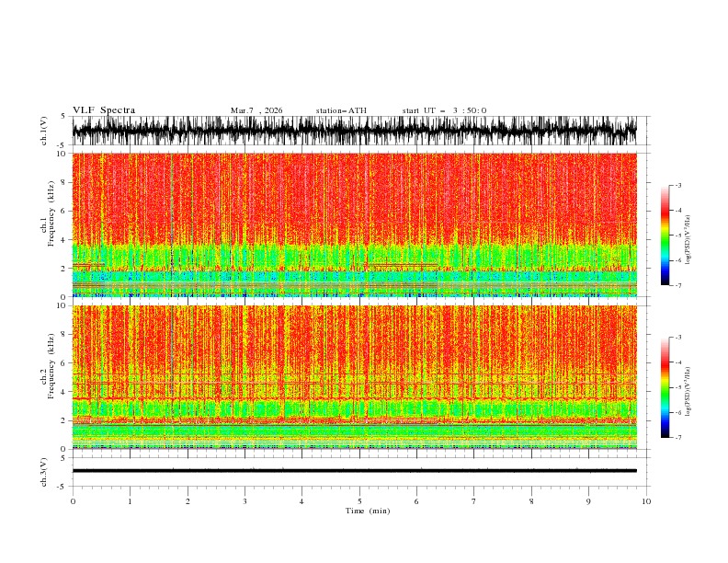
Task: Click the '8' frequency tick of ch.1 spectrogram
Action: 63,182
